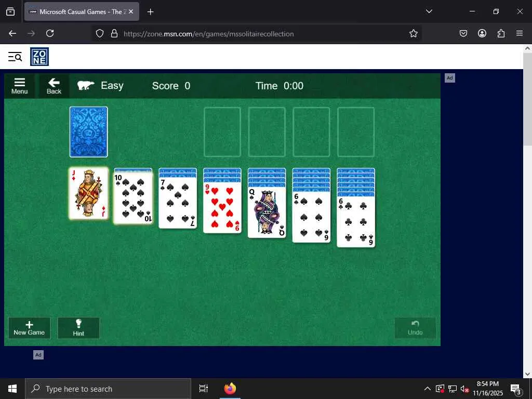Open Firefox View (recent browsing) icon

click(10, 11)
